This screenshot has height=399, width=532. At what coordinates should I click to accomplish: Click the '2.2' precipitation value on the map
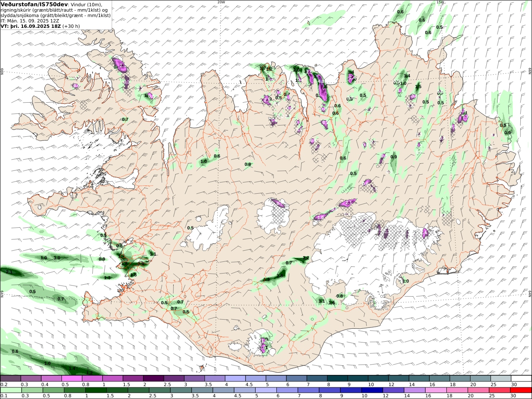(x=306, y=258)
